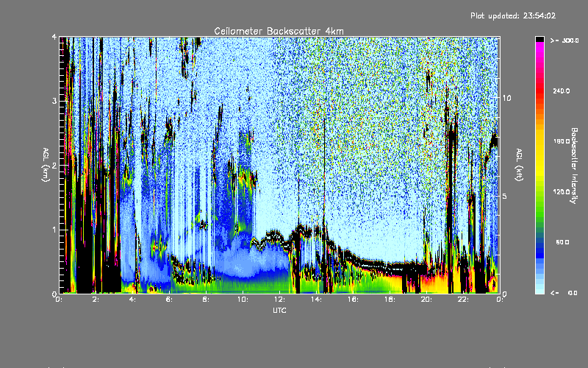Image resolution: width=588 pixels, height=368 pixels.
Task: Click the '240.0' colorbar value
Action: (x=562, y=91)
